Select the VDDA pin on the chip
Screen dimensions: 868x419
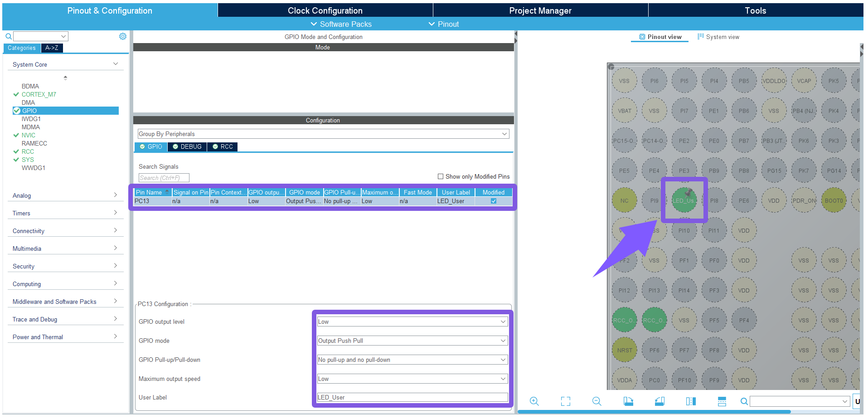pos(624,380)
